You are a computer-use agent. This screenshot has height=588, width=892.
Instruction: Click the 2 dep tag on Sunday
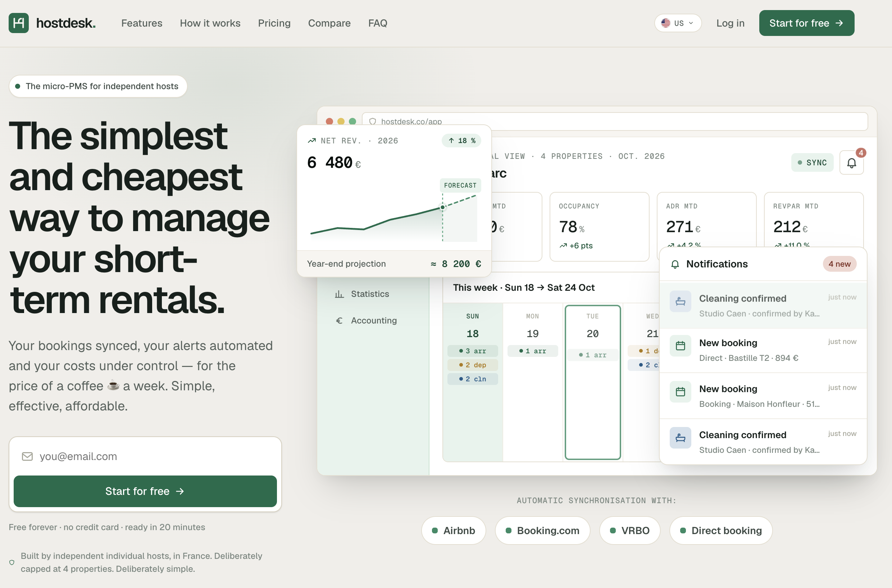pyautogui.click(x=473, y=365)
